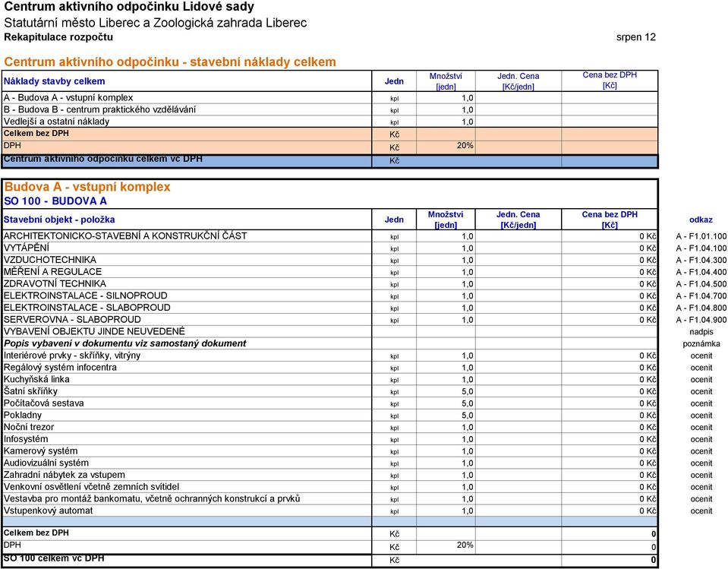
Task: Click the 'SO 100 - BUDOVA A' subheading
Action: point(55,201)
